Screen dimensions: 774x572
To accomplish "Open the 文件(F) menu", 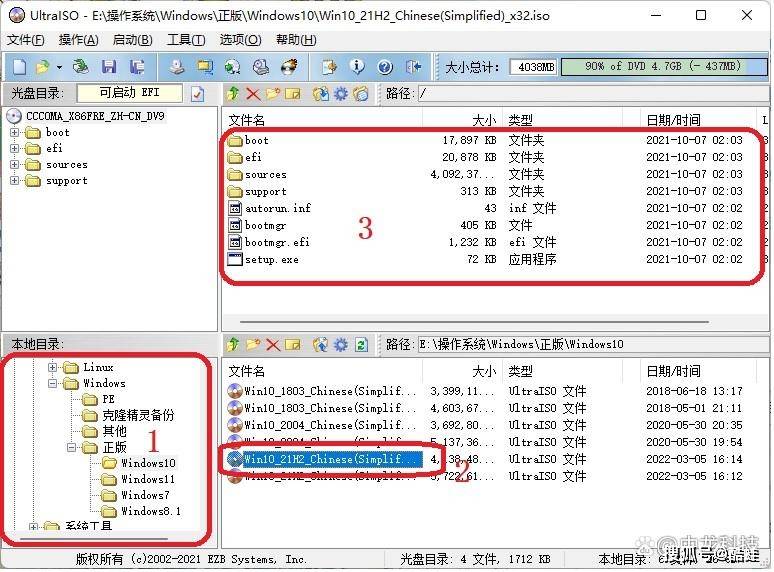I will [26, 40].
